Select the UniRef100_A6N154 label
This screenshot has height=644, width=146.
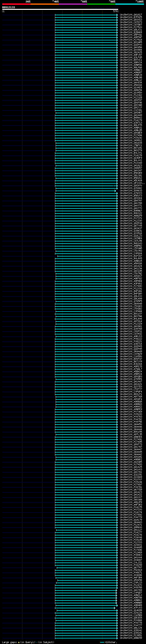coord(131,90)
